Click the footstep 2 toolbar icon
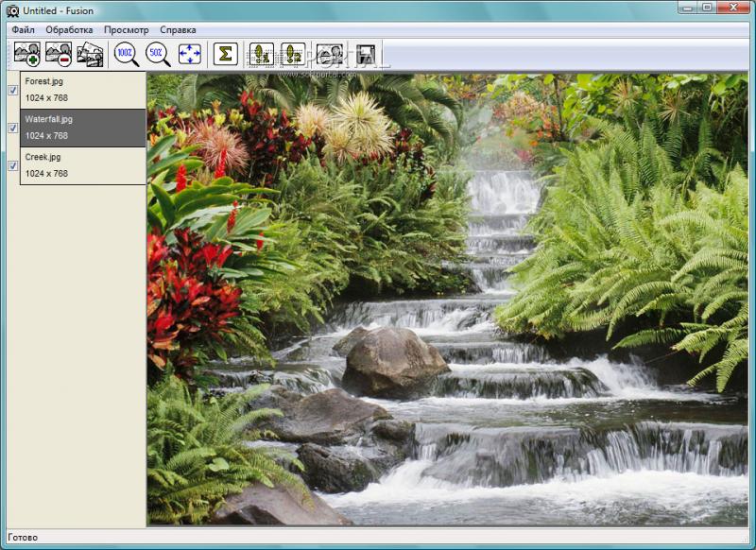756x550 pixels. pos(293,54)
